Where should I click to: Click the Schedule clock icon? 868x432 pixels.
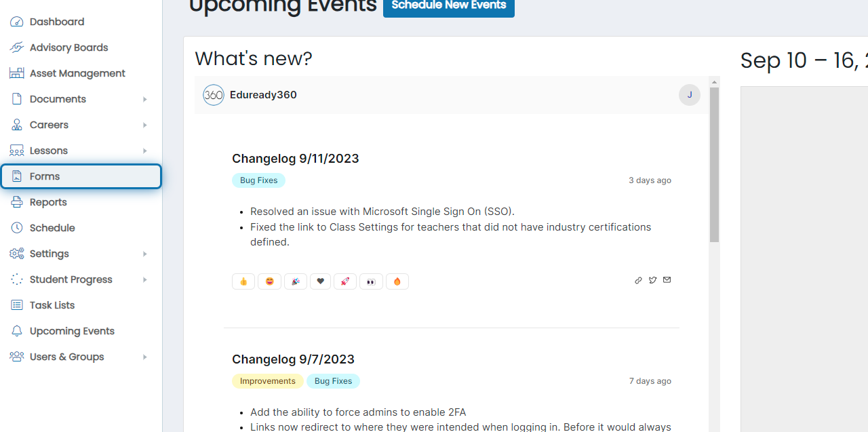coord(17,228)
